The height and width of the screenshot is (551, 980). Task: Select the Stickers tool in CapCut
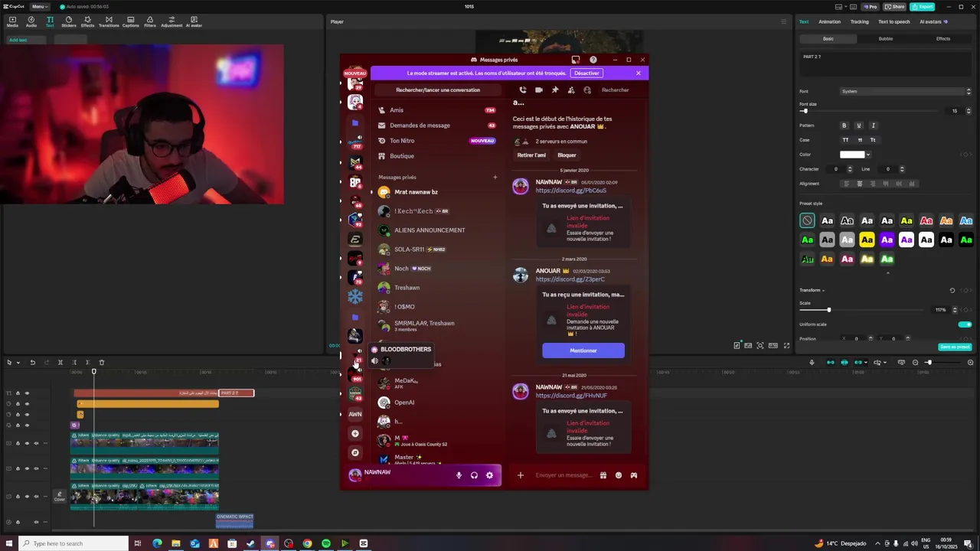[69, 21]
